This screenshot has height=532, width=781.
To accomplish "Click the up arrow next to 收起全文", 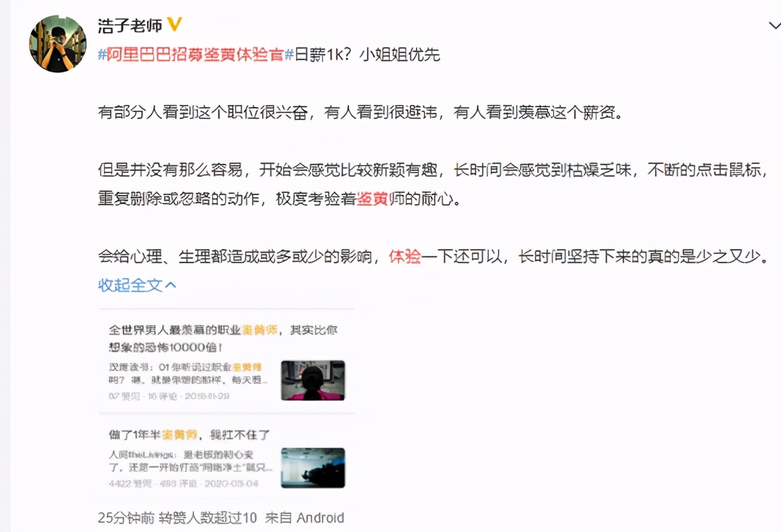I will tap(170, 285).
